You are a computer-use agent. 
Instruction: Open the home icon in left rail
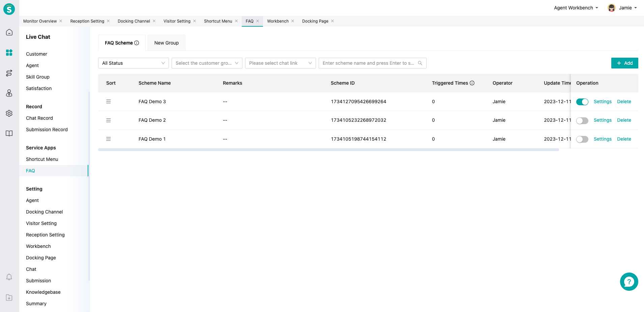[9, 32]
